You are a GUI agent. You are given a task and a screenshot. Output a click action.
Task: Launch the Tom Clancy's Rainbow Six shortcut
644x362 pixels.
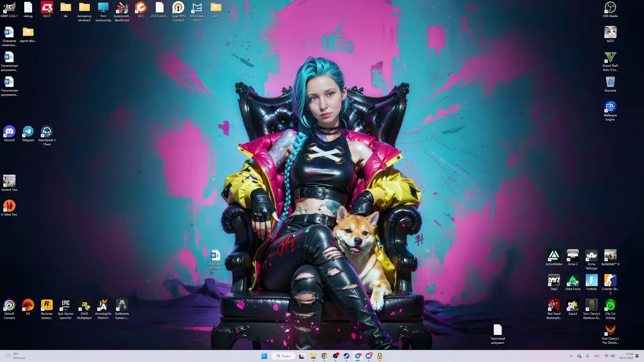coord(592,310)
